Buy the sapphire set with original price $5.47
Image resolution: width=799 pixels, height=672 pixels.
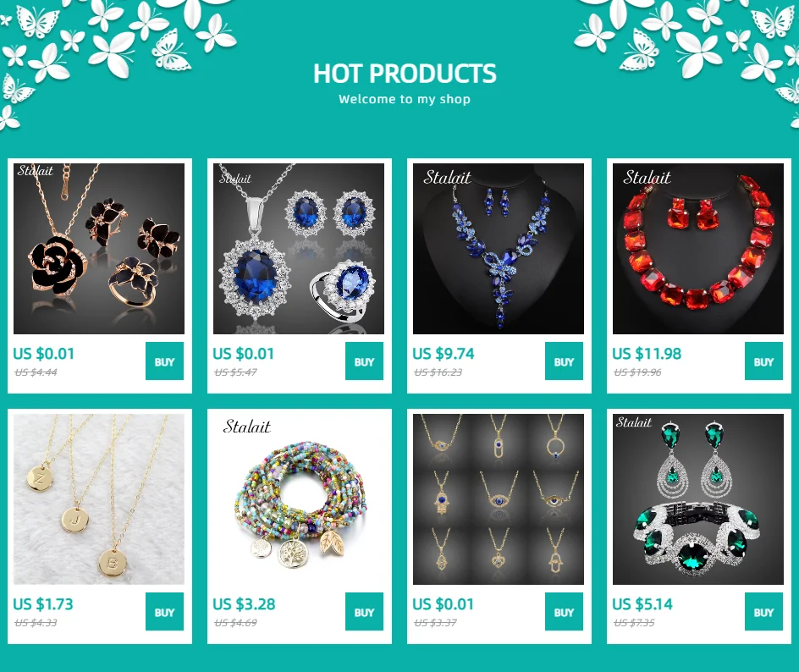pos(364,361)
